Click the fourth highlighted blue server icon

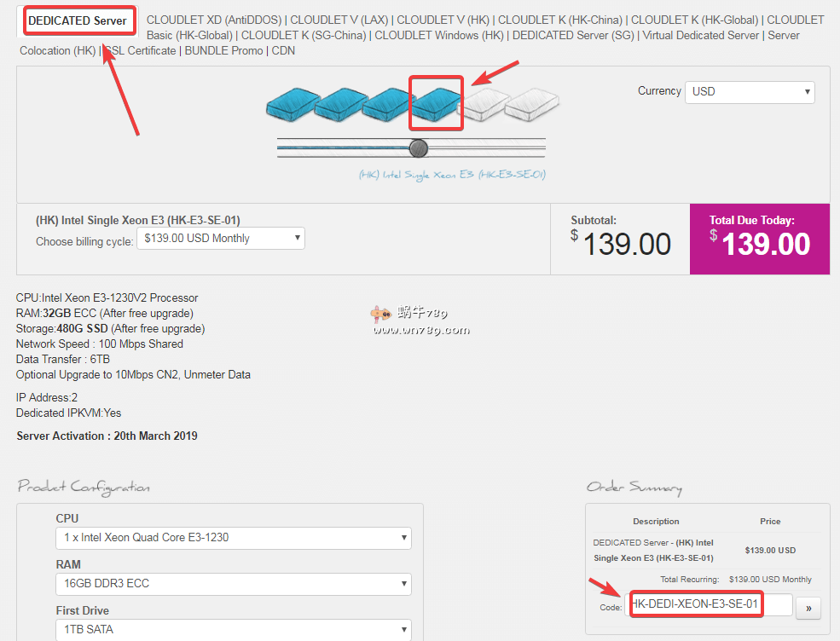[x=436, y=103]
